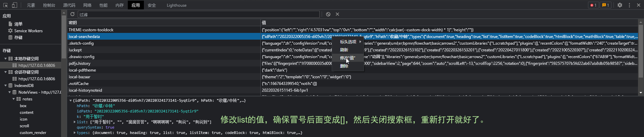644x137 pixels.
Task: Click the refresh storage icon
Action: pyautogui.click(x=72, y=14)
